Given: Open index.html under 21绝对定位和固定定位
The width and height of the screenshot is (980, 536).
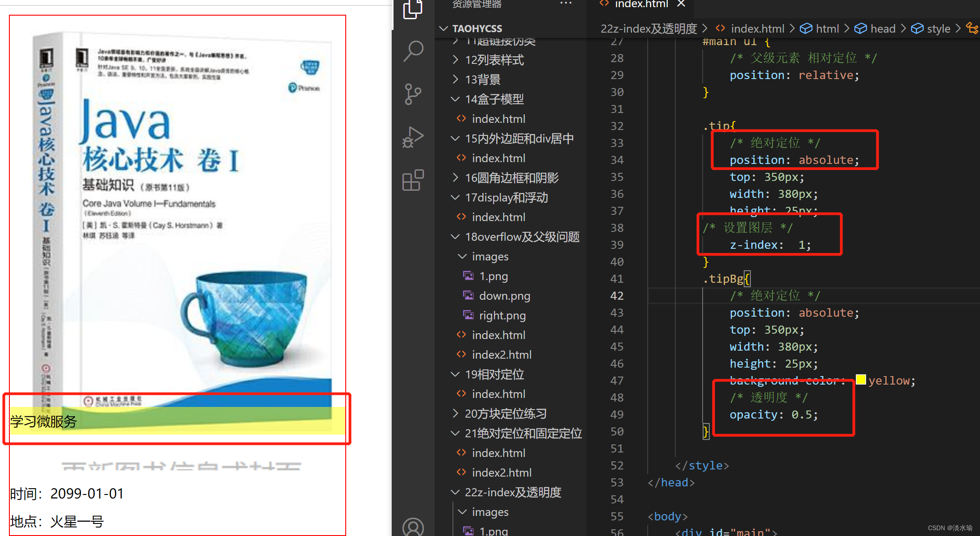Looking at the screenshot, I should [x=498, y=453].
